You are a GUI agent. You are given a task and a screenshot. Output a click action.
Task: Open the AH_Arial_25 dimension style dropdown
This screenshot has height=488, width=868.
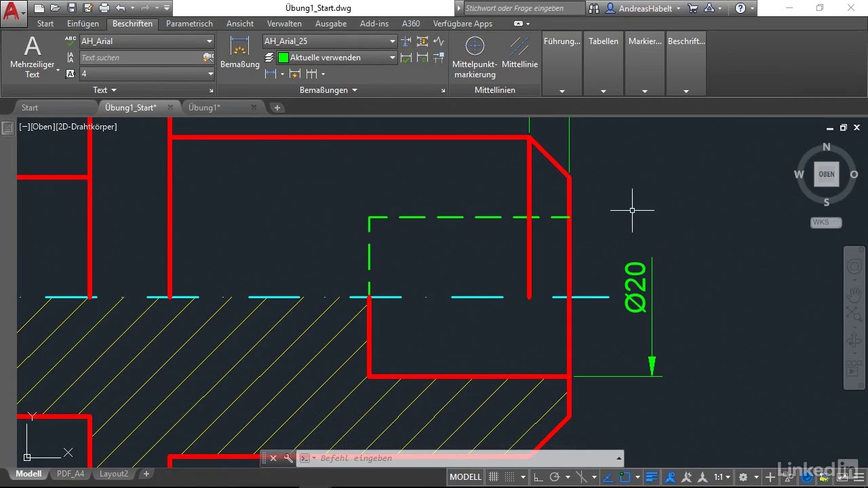(330, 41)
